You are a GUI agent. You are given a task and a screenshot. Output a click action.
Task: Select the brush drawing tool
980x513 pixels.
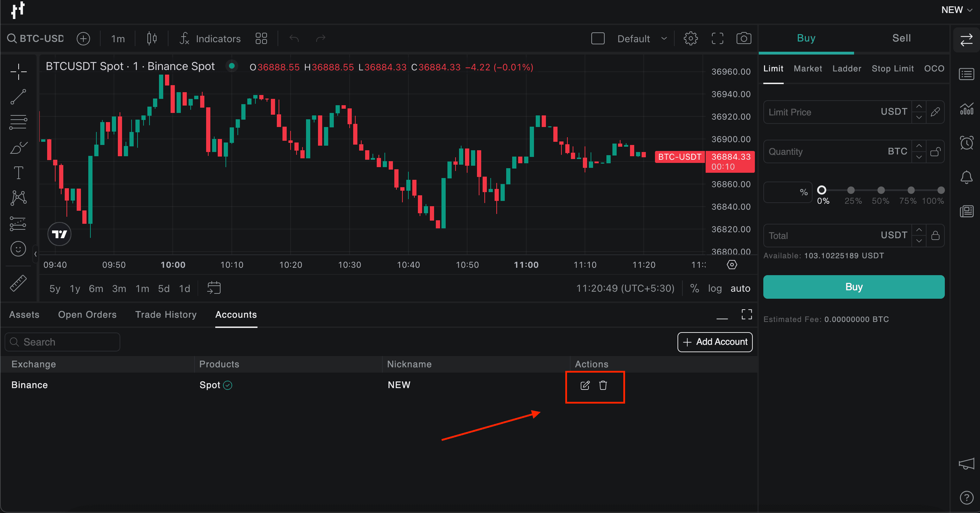18,148
